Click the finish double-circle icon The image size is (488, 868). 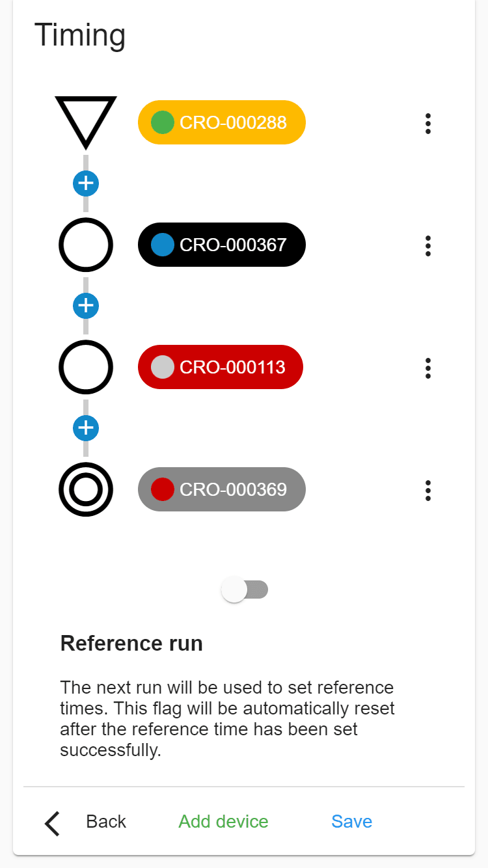click(x=86, y=489)
